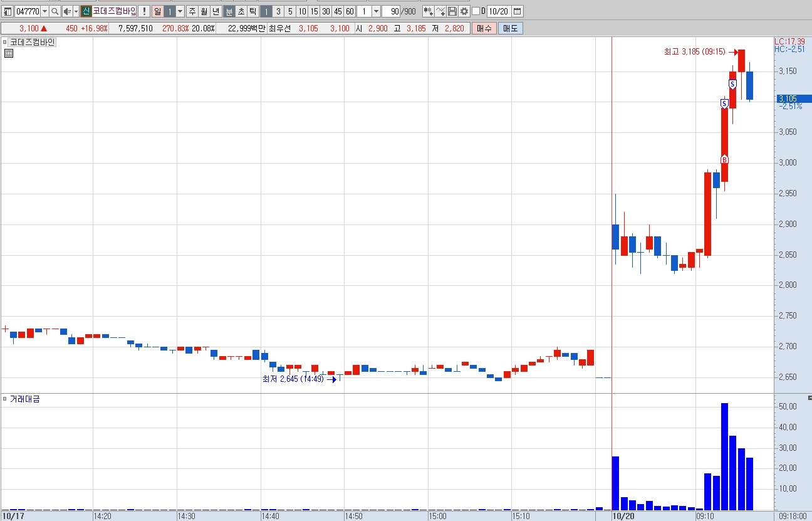812x521 pixels.
Task: Choose the 15-minute interval button
Action: point(314,11)
